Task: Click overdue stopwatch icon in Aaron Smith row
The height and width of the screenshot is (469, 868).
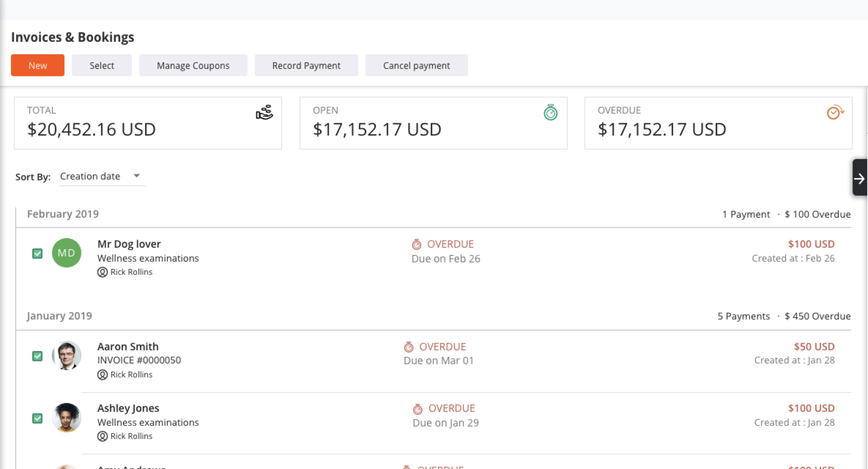Action: (x=409, y=347)
